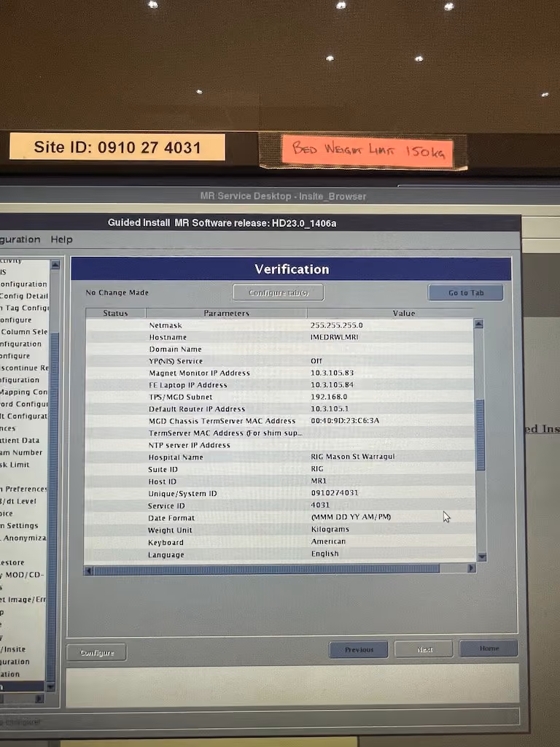This screenshot has width=560, height=747.
Task: Select MGD Chassis TermServer MAC Address row
Action: click(x=280, y=421)
